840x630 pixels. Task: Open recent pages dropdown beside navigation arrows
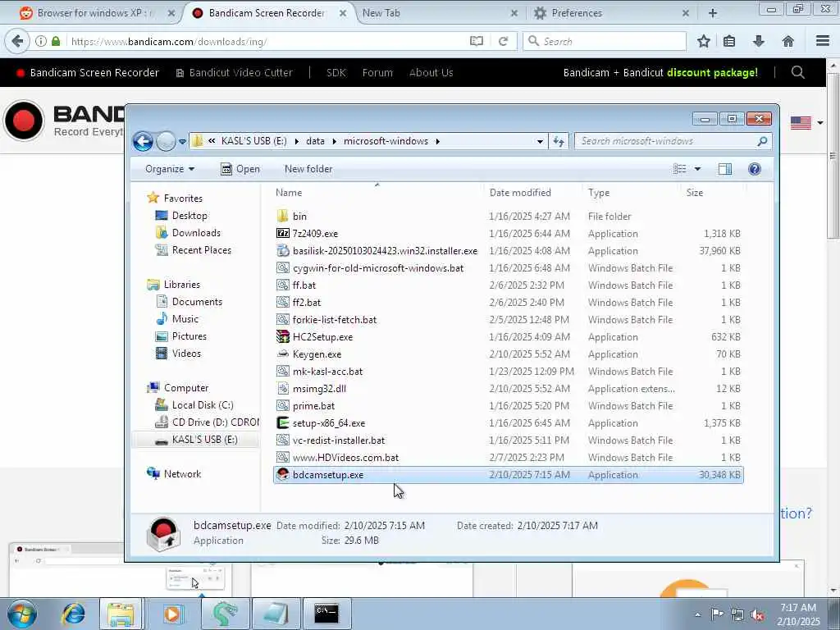[x=182, y=141]
